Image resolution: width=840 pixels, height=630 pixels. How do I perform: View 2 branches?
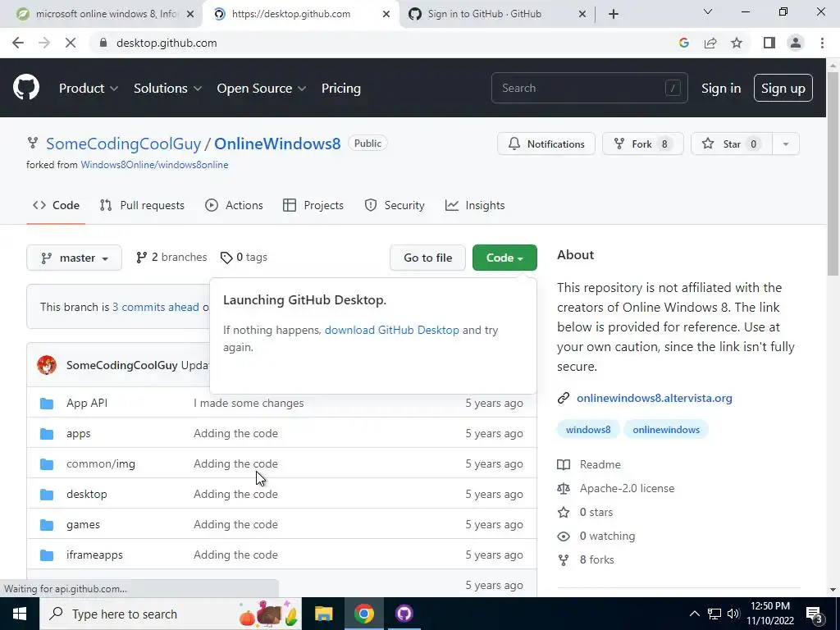171,258
